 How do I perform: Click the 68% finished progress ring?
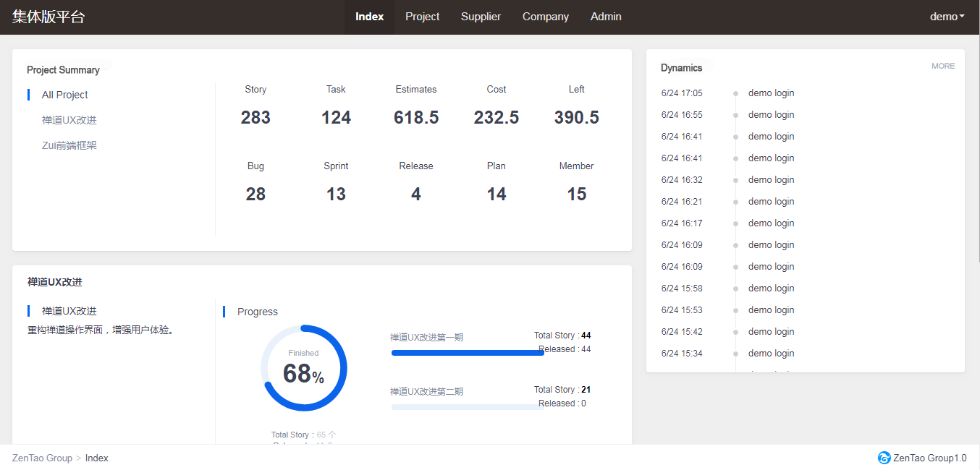(303, 368)
